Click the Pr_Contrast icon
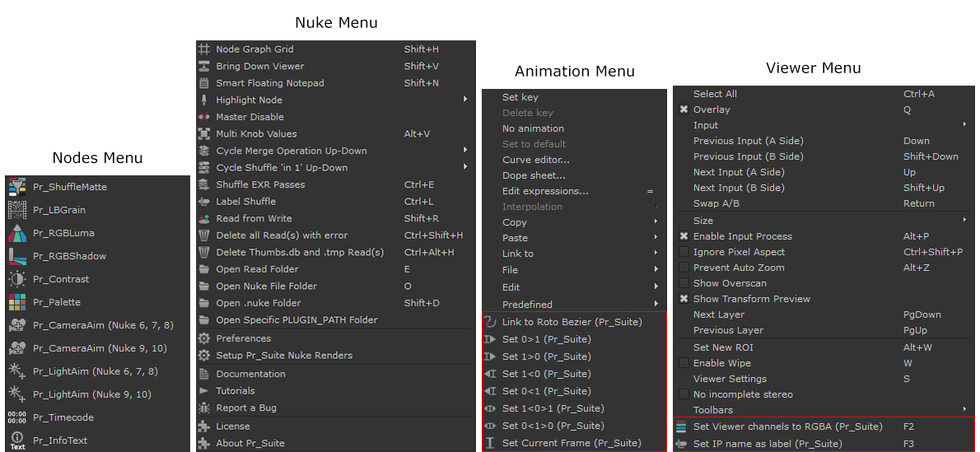 click(x=17, y=279)
